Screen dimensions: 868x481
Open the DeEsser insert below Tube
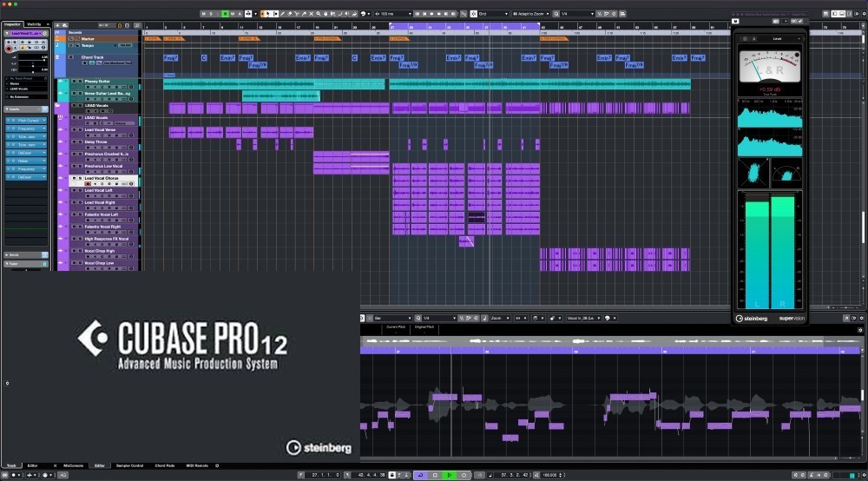coord(25,153)
